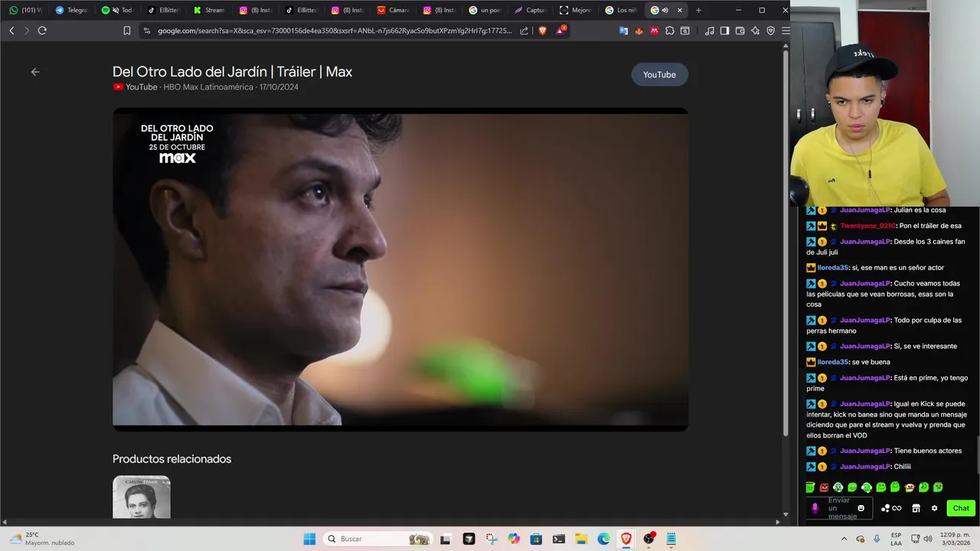Switch to the 'un poe' Google tab
This screenshot has width=980, height=551.
(x=485, y=10)
